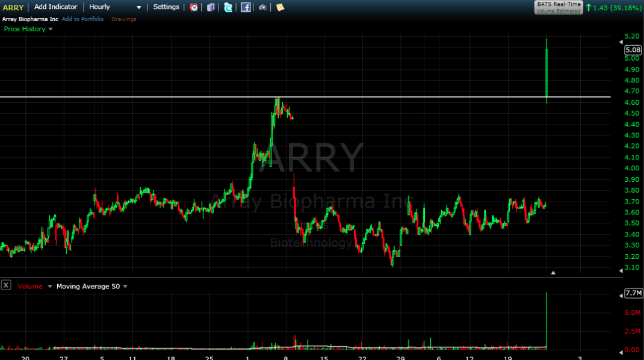Share chart via Facebook icon
This screenshot has height=360, width=644.
246,7
